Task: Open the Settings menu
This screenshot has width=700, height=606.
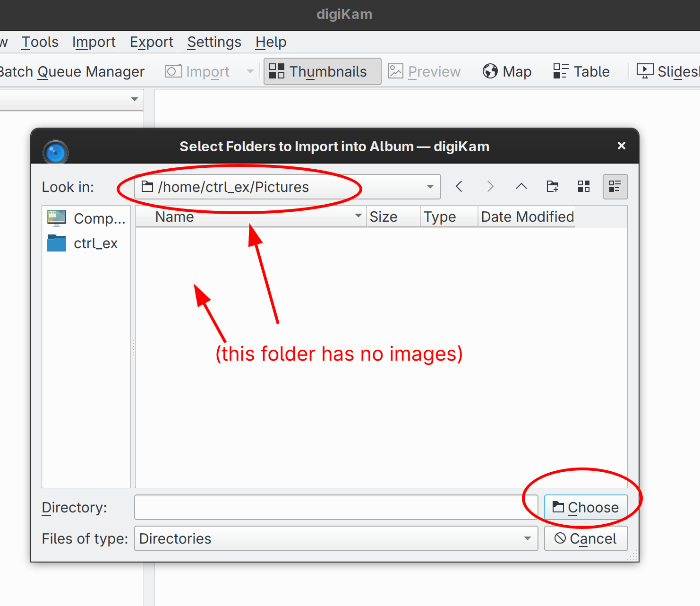Action: (214, 42)
